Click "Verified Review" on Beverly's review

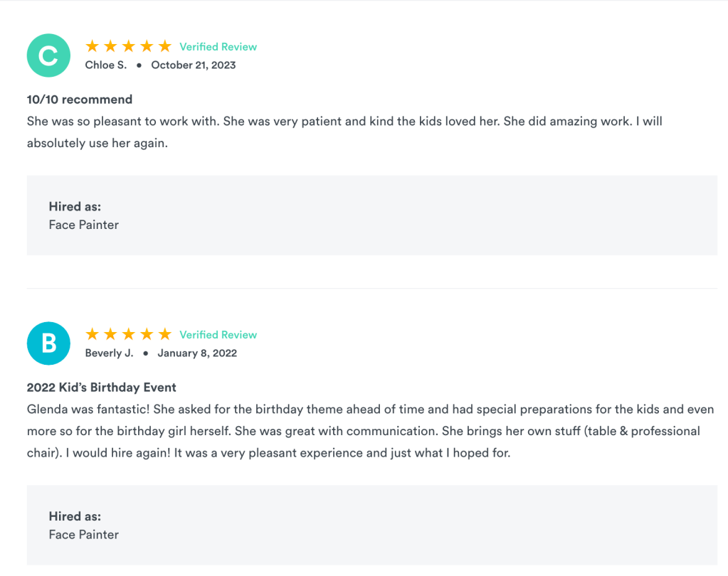218,335
